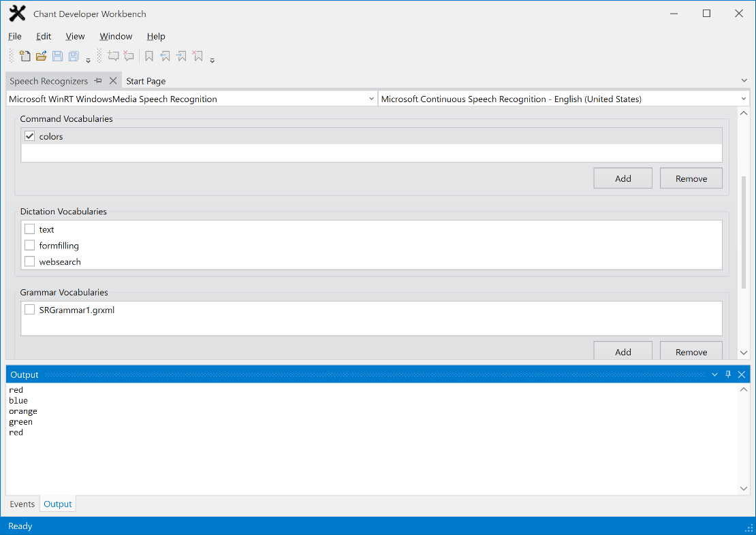This screenshot has height=535, width=756.
Task: Click the Open File folder icon
Action: coord(41,56)
